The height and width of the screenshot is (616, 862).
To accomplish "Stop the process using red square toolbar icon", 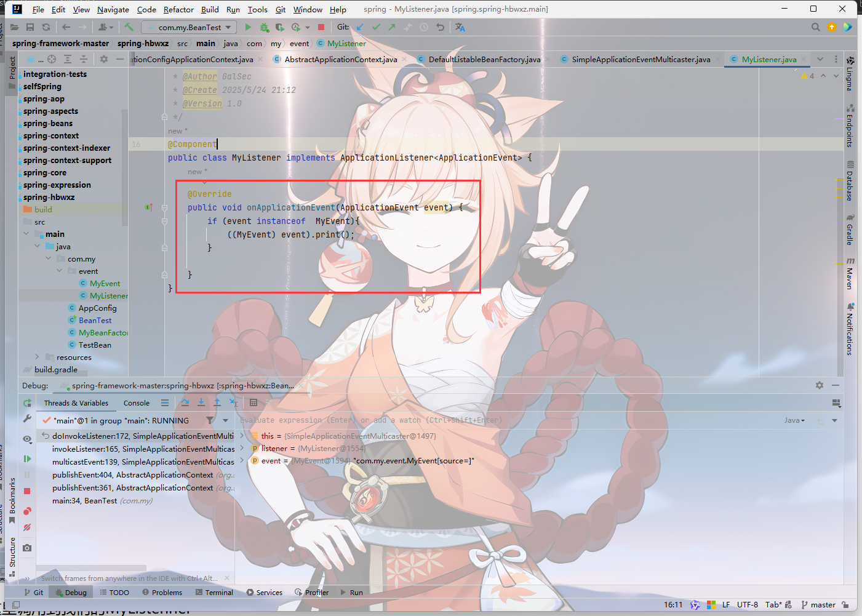I will pyautogui.click(x=321, y=27).
